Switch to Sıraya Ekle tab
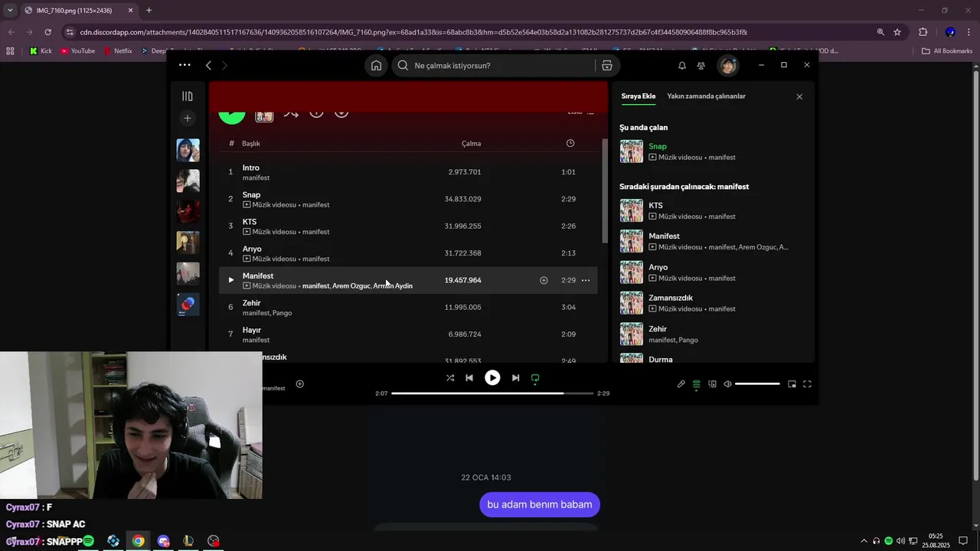This screenshot has height=551, width=980. 639,96
